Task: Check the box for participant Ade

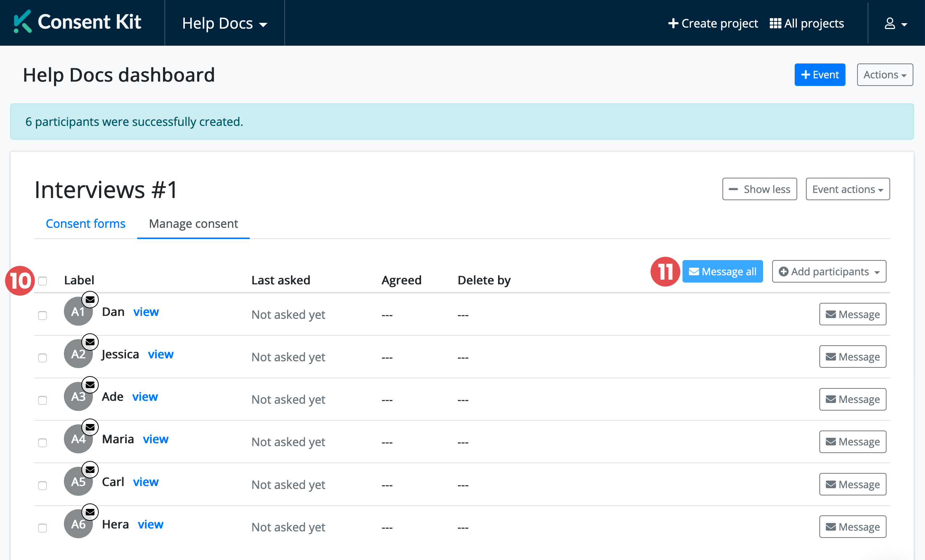Action: click(43, 400)
